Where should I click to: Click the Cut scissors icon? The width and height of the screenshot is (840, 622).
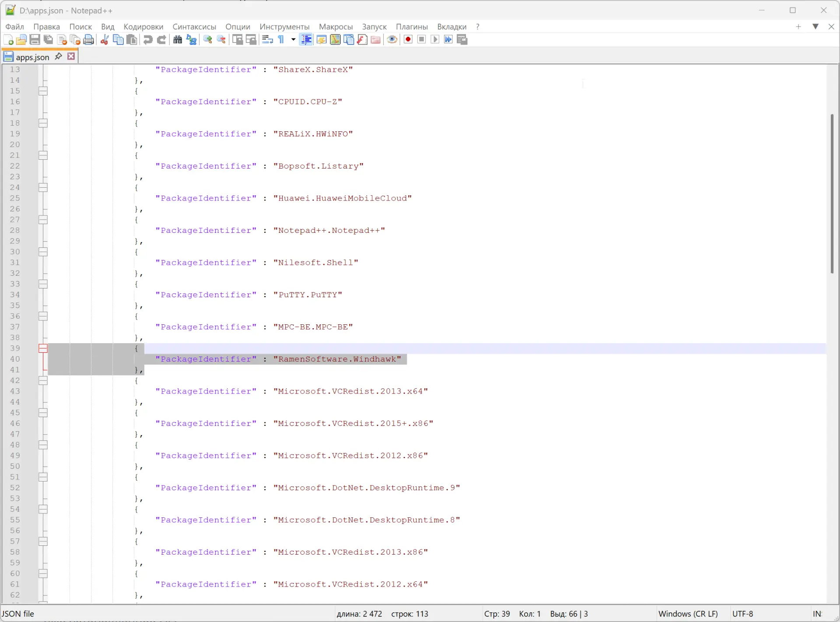click(x=105, y=40)
